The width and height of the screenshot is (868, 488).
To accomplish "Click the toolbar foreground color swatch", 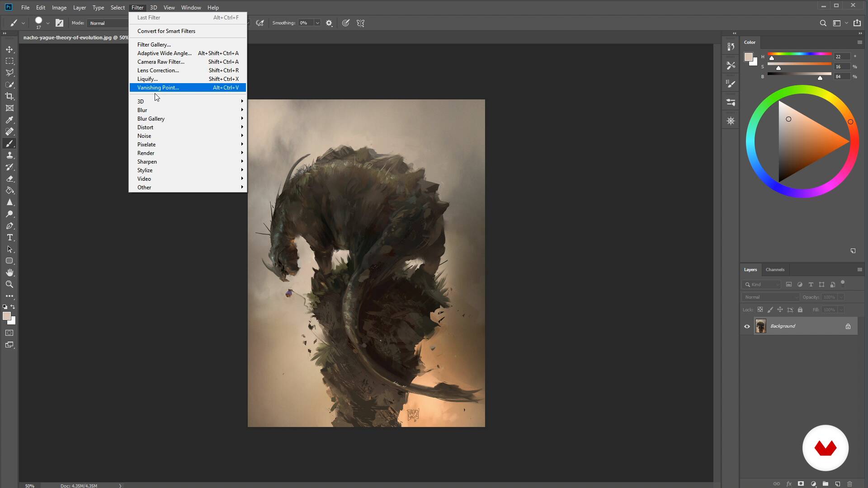I will coord(7,316).
